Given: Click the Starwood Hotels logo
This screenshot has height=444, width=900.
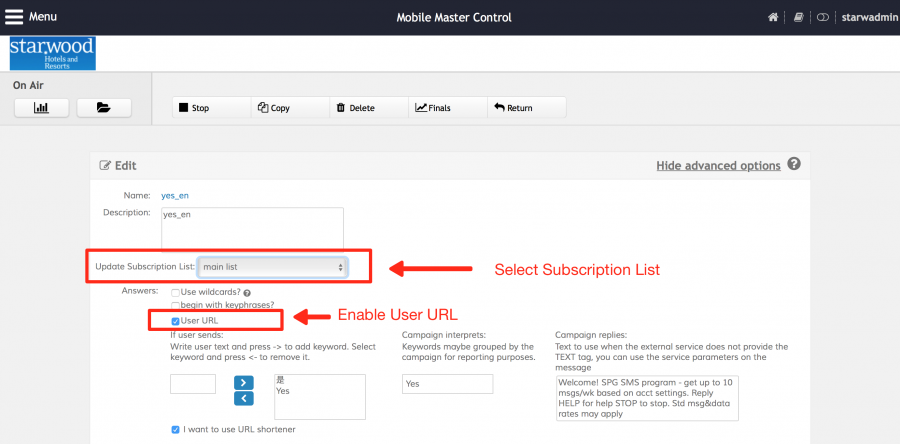Looking at the screenshot, I should tap(52, 53).
